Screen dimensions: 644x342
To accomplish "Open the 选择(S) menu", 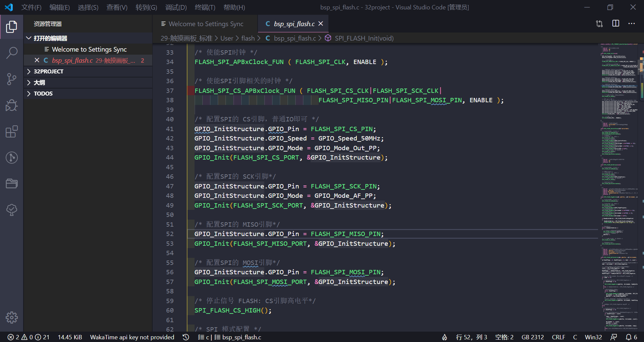I will coord(88,7).
